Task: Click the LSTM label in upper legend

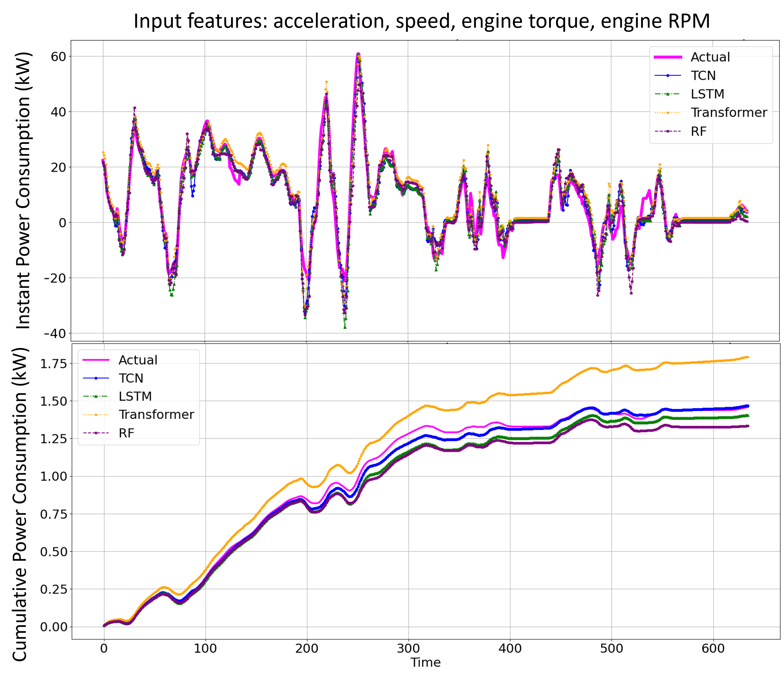Action: pyautogui.click(x=707, y=94)
